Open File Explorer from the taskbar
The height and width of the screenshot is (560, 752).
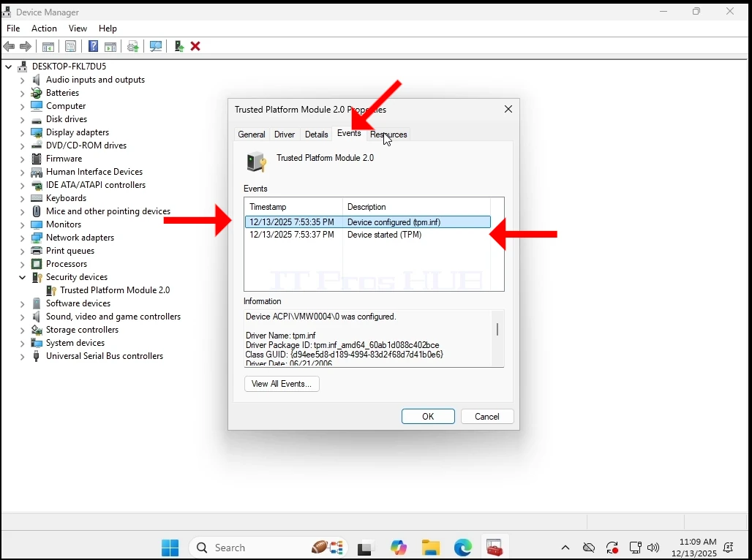point(431,548)
